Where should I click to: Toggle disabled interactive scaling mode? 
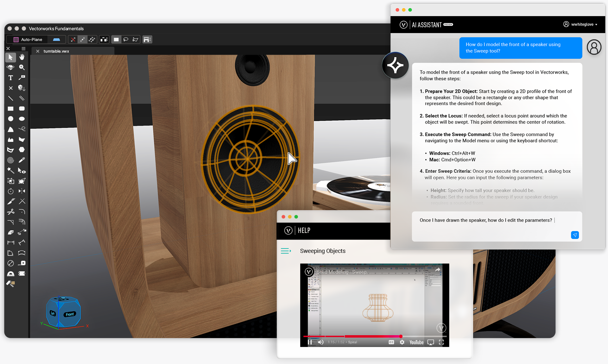(x=73, y=40)
